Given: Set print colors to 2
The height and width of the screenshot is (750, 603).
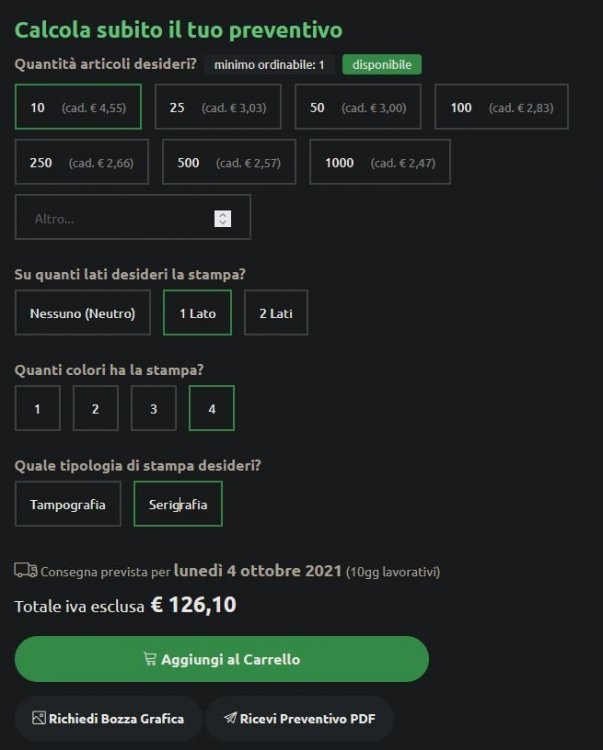Looking at the screenshot, I should 95,408.
